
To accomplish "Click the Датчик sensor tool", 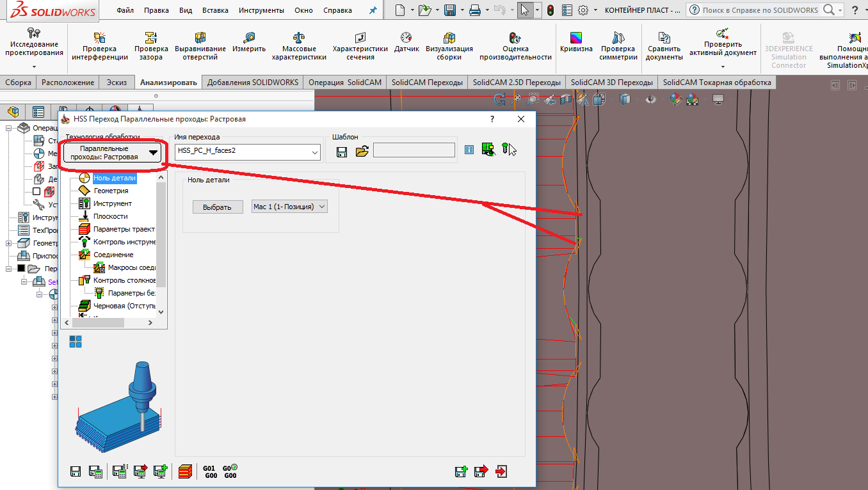I will pyautogui.click(x=406, y=42).
